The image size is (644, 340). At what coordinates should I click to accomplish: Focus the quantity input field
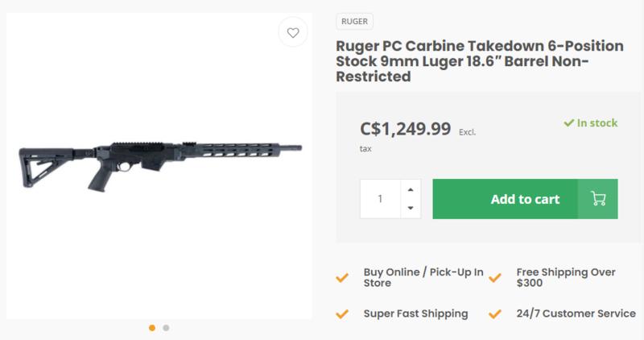380,199
